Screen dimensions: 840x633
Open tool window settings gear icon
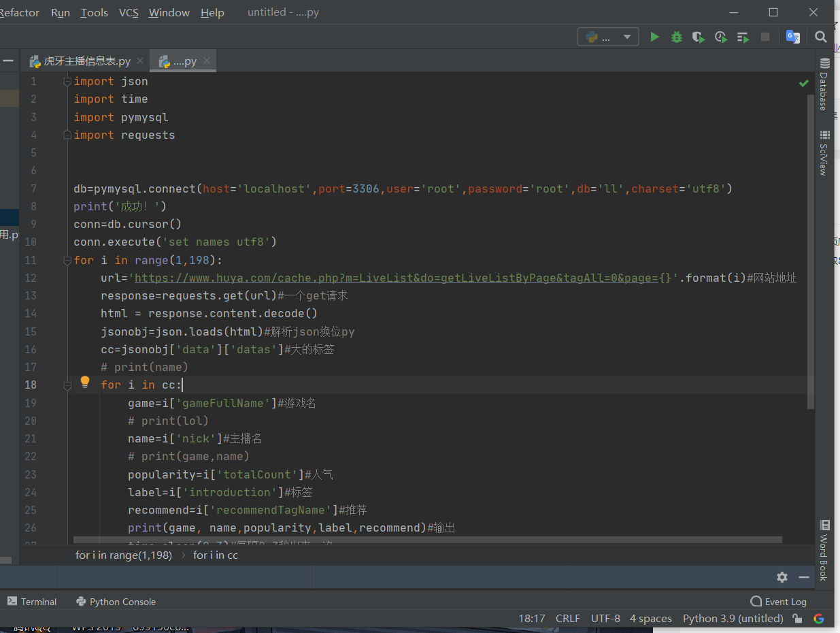[782, 577]
